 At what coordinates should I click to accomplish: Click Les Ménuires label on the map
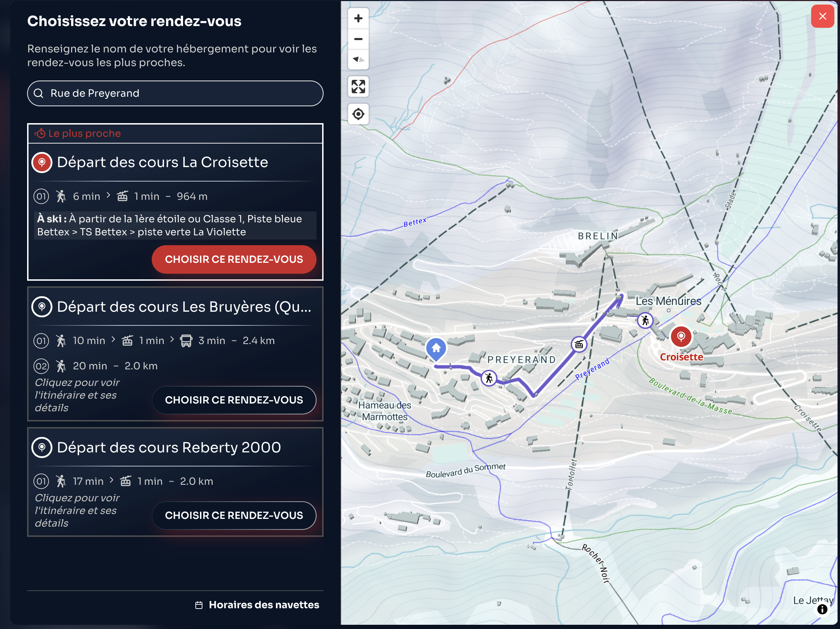tap(668, 301)
